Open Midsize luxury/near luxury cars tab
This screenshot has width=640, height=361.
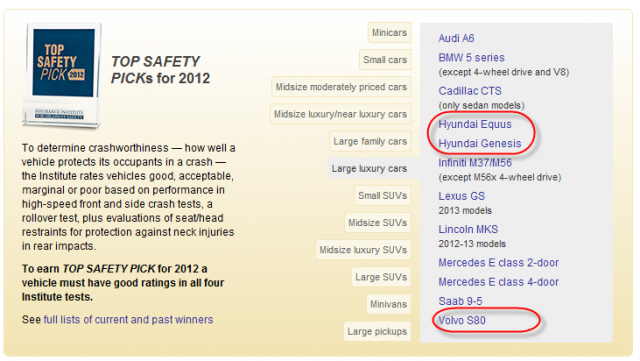(340, 114)
